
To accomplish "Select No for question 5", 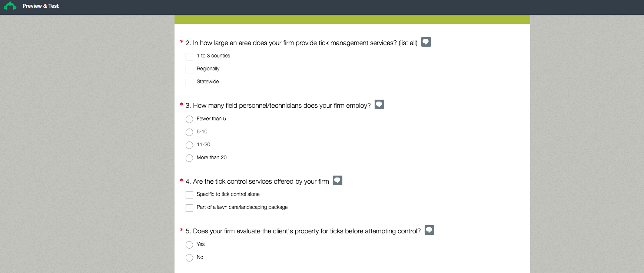I will tap(189, 258).
